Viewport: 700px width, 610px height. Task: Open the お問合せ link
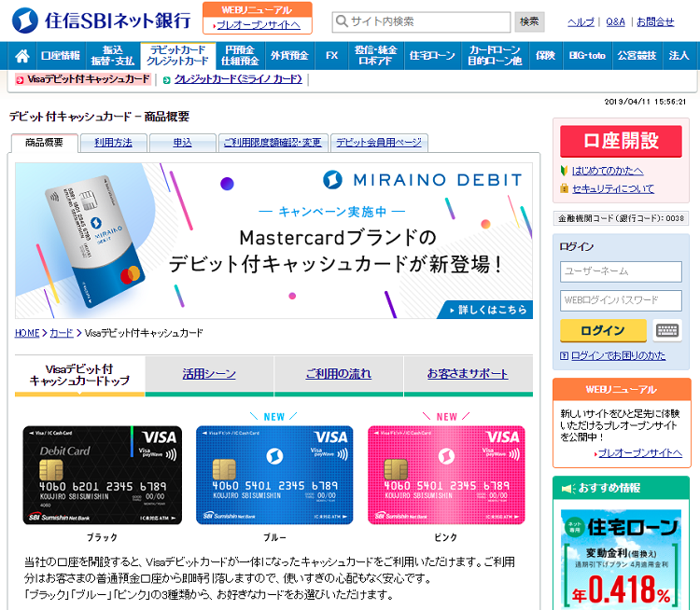[x=655, y=21]
